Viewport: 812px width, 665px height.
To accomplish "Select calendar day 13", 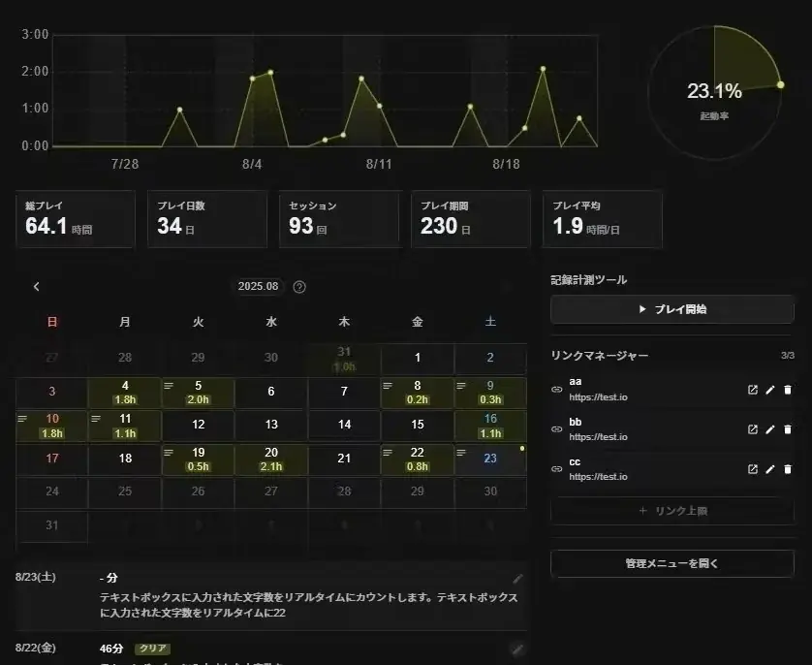I will point(271,426).
